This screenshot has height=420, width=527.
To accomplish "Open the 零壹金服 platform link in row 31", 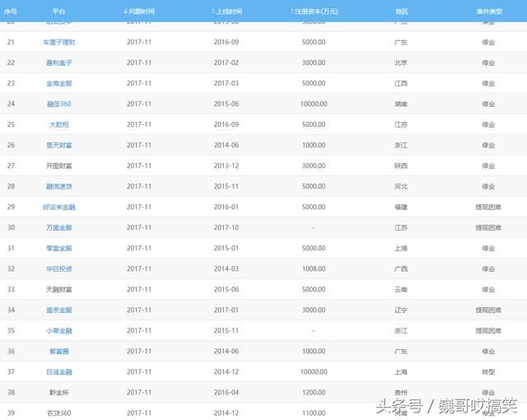I will tap(58, 249).
